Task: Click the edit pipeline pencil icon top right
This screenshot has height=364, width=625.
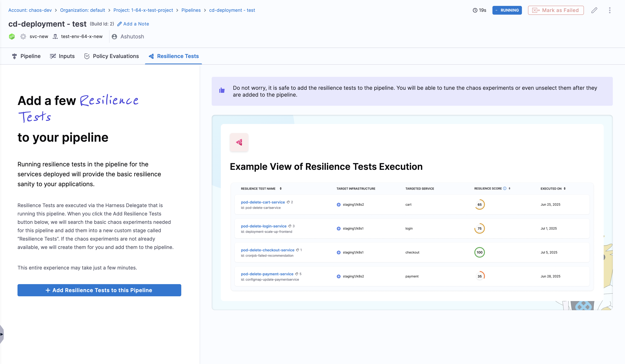Action: 595,10
